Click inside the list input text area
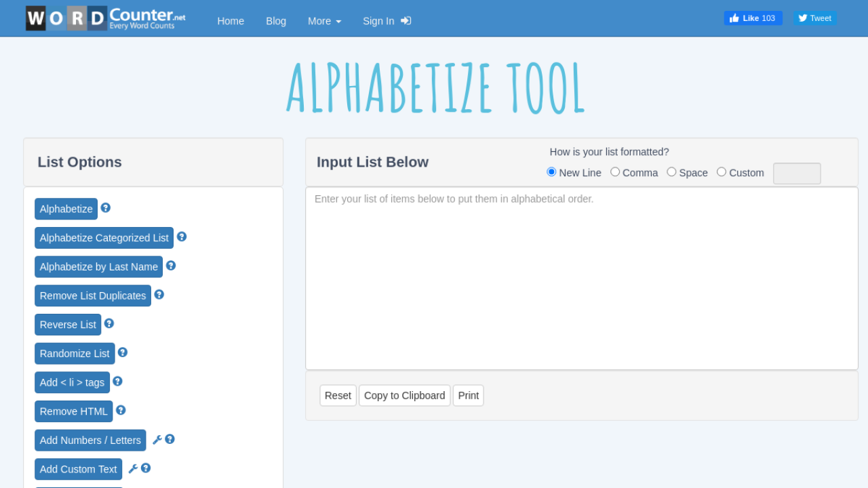868x488 pixels. click(x=582, y=278)
